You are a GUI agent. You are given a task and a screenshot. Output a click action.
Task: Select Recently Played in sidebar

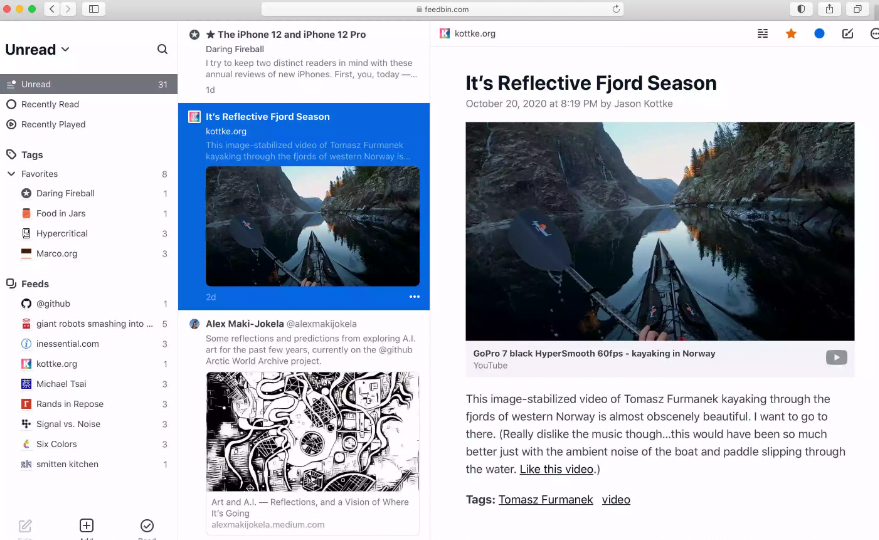tap(53, 124)
